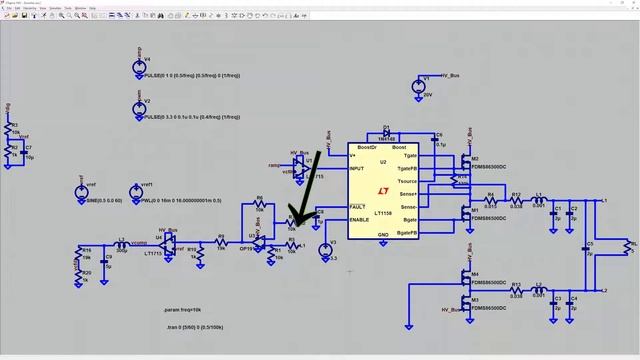Screen dimensions: 640x360
Task: Select the Place Ground tool
Action: (195, 16)
